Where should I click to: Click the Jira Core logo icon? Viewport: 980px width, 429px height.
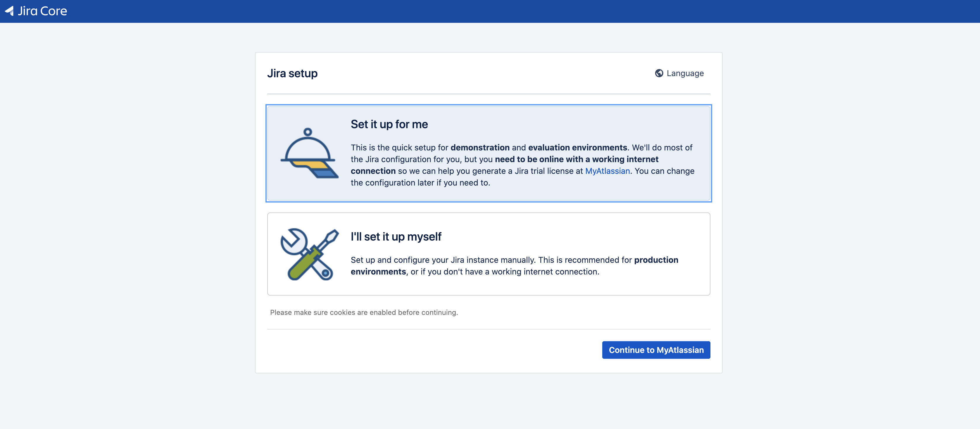click(9, 11)
